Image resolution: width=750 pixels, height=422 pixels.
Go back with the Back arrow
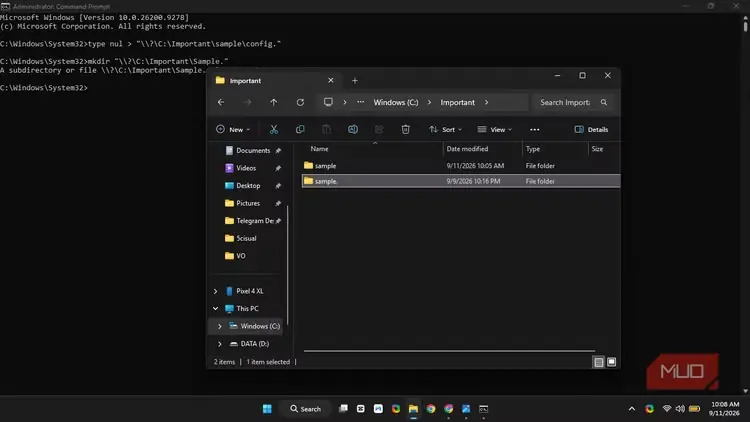tap(221, 102)
